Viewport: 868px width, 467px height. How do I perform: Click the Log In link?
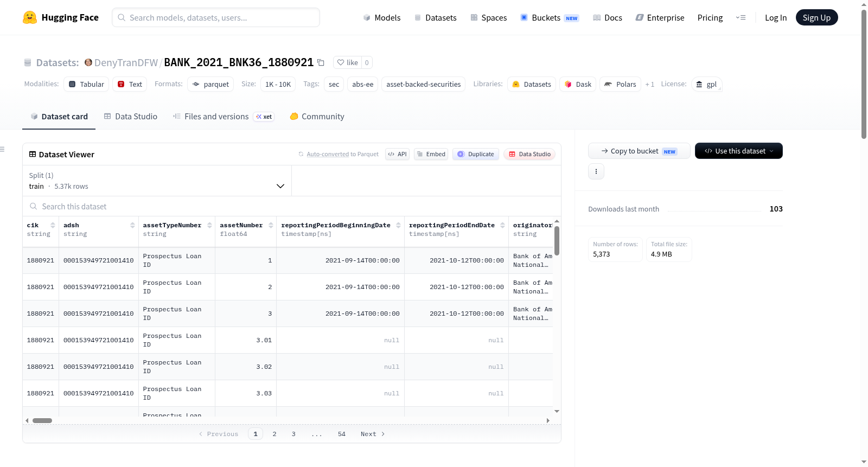pyautogui.click(x=776, y=17)
